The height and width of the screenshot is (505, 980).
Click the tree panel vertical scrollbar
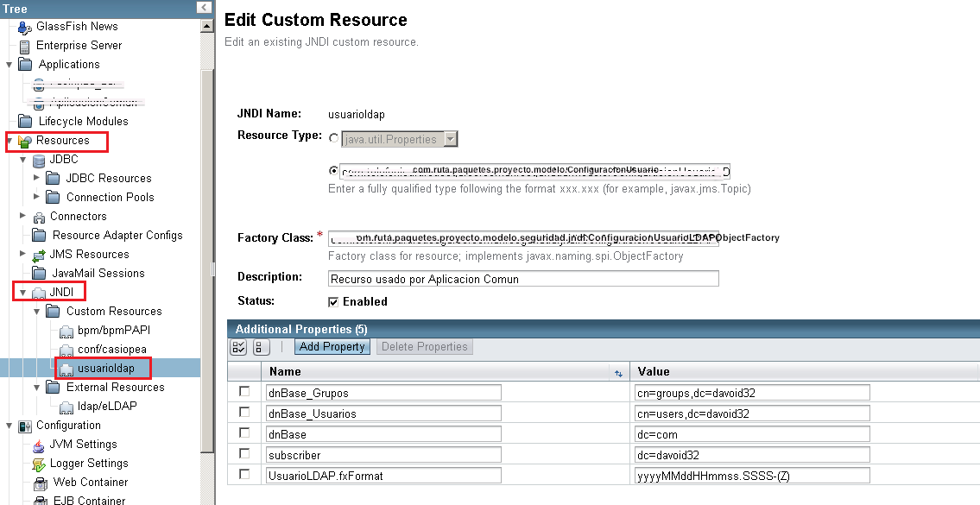click(206, 259)
